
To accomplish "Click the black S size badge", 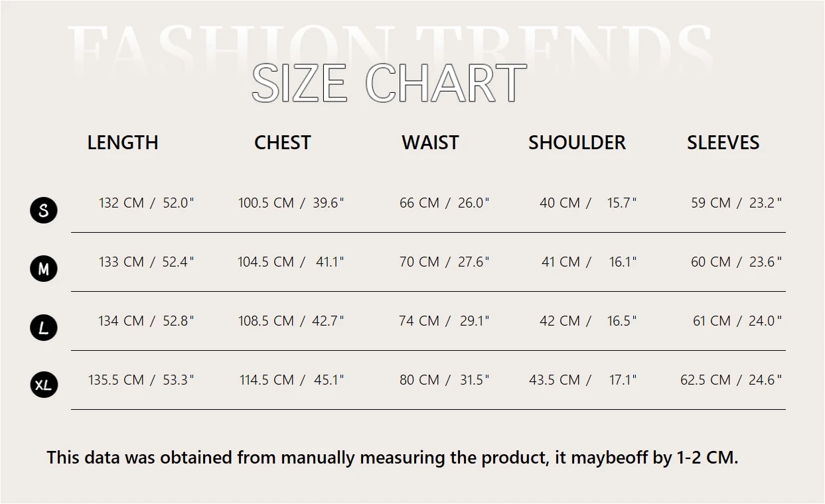I will pos(44,210).
